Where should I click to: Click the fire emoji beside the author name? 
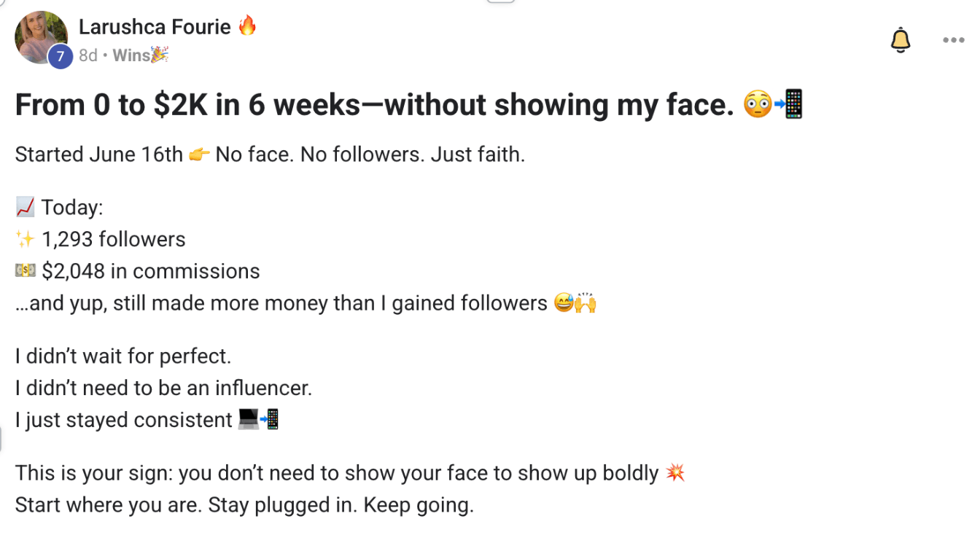[248, 26]
